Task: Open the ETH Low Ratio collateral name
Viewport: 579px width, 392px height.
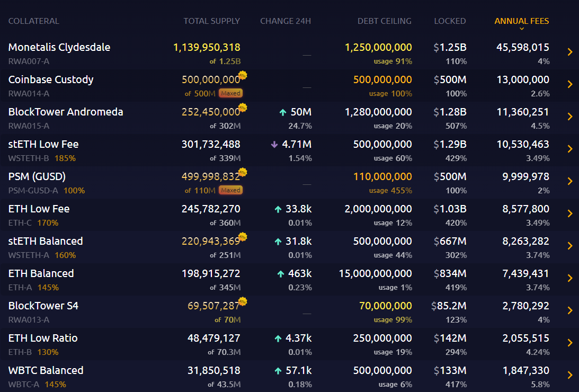Action: click(x=43, y=338)
